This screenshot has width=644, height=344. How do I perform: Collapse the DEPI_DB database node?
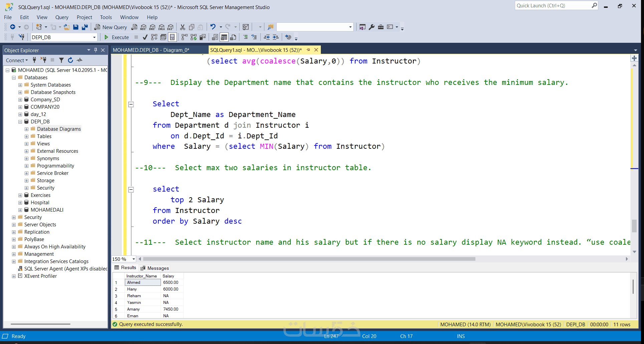click(20, 122)
